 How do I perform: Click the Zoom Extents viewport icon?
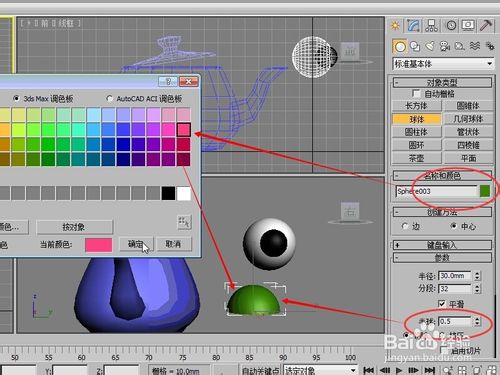click(477, 370)
